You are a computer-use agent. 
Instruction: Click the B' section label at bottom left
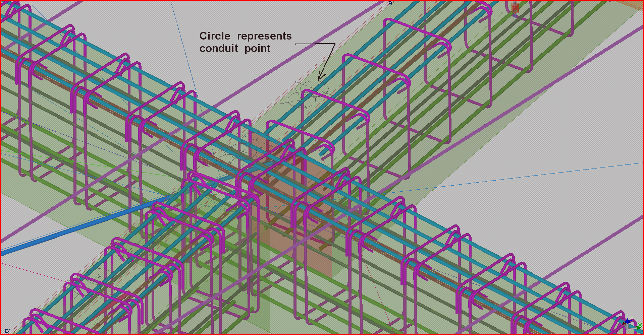7,331
